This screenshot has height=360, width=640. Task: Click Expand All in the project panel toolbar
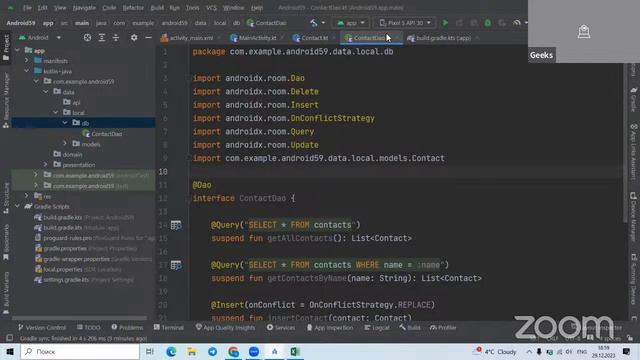coord(102,38)
